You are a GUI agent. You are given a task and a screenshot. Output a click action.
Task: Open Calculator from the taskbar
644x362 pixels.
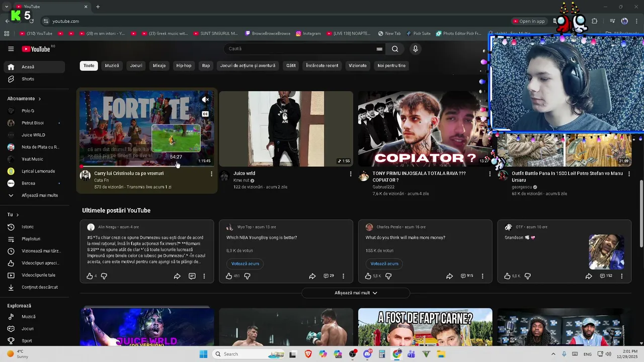click(x=382, y=354)
